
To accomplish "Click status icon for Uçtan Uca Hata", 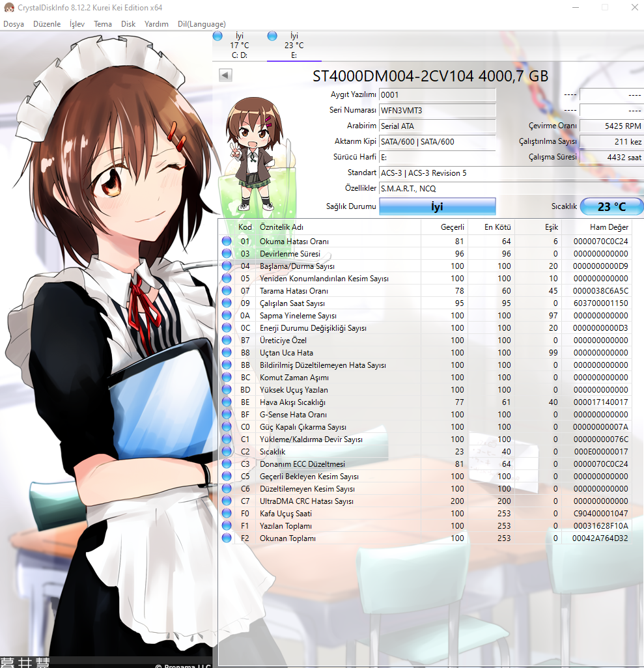I will [x=227, y=352].
